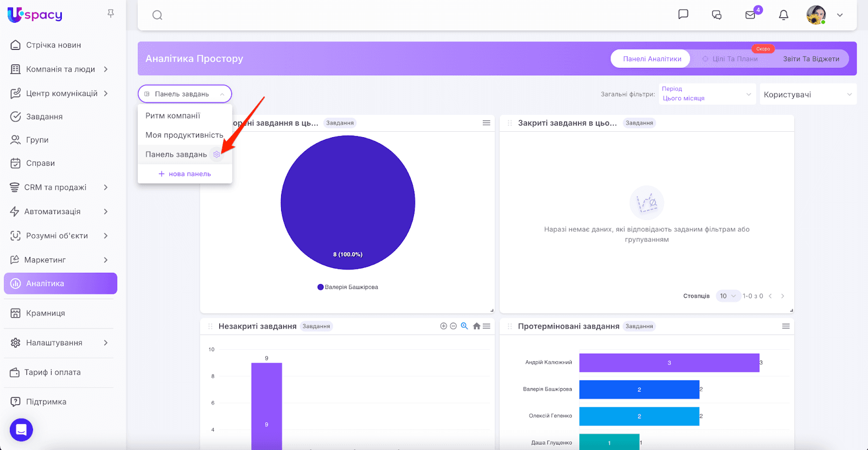Click the home reset icon on Незакриті завдання chart
This screenshot has height=450, width=868.
[476, 326]
